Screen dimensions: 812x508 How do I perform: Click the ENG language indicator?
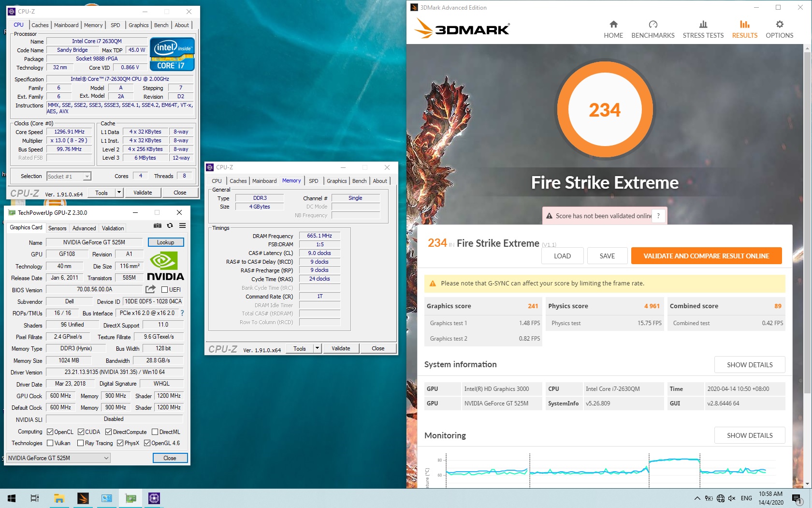point(746,498)
